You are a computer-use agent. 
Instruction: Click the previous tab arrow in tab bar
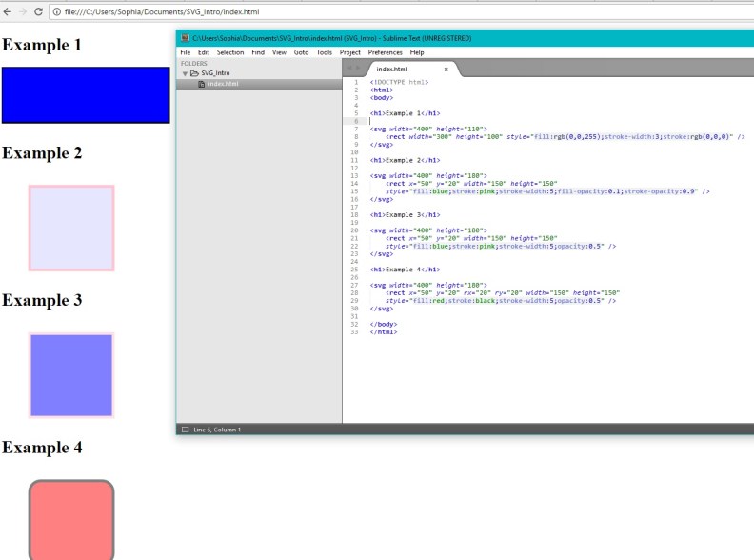tap(350, 69)
